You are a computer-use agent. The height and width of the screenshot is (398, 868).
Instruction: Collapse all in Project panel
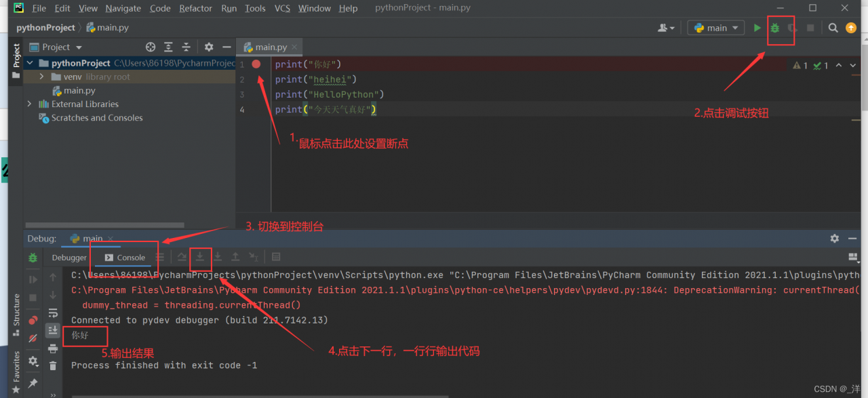pyautogui.click(x=186, y=47)
